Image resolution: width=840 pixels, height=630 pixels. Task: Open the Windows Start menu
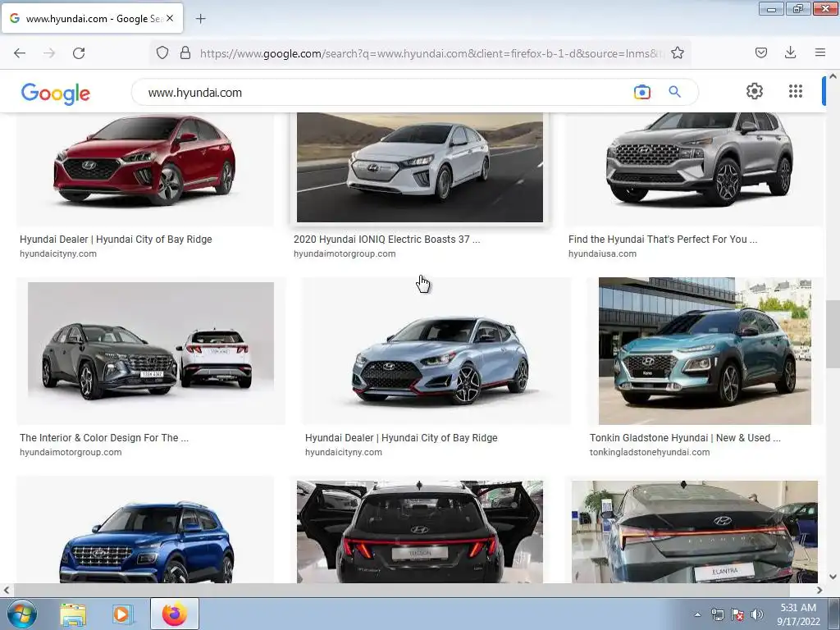click(x=22, y=614)
